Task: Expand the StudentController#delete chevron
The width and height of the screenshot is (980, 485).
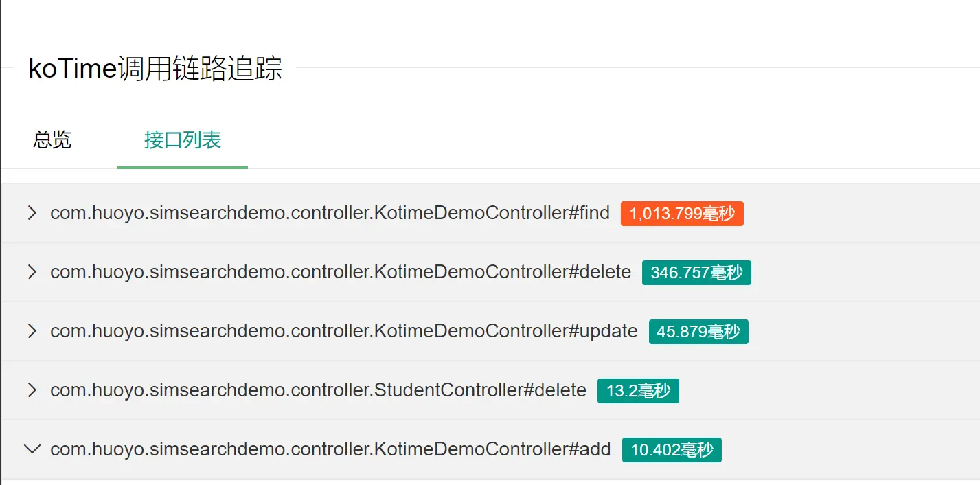Action: click(x=32, y=390)
